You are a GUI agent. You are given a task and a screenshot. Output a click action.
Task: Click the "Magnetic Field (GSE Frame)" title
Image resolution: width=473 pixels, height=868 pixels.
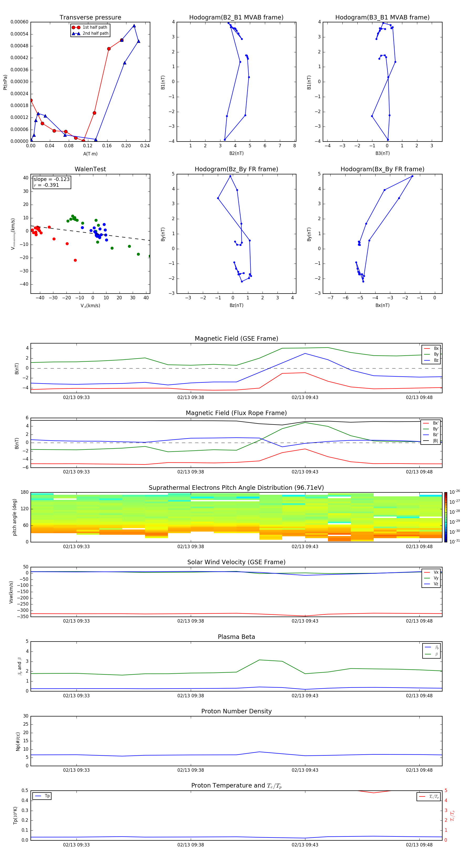(236, 339)
